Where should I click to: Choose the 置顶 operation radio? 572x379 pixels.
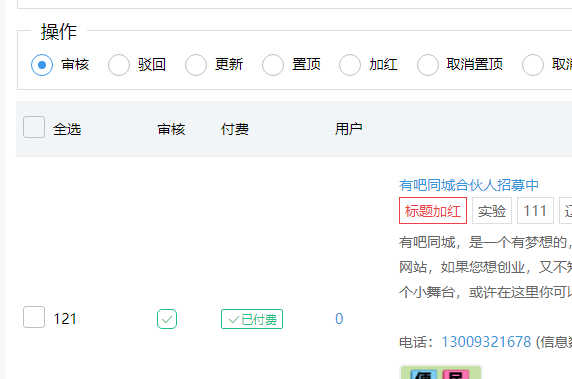tap(273, 65)
